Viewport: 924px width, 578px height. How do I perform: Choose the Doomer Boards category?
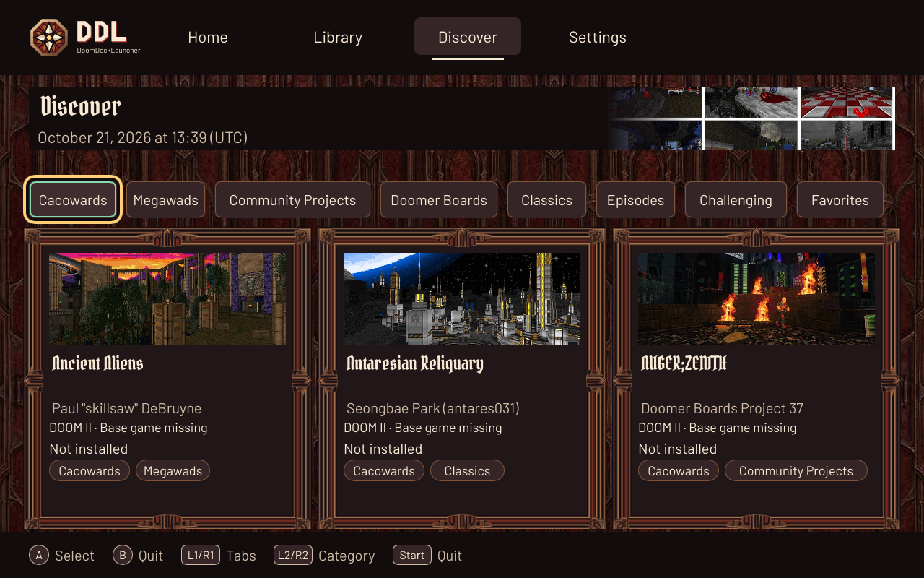pyautogui.click(x=439, y=200)
